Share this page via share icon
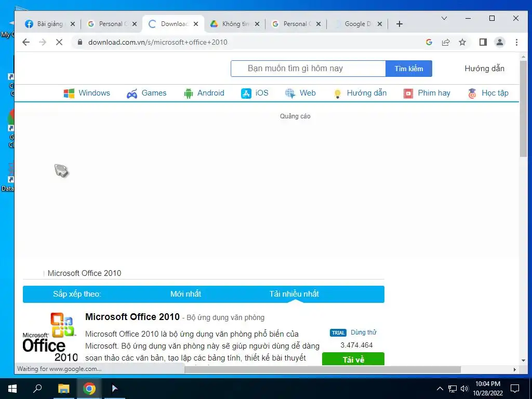532x399 pixels. click(445, 42)
